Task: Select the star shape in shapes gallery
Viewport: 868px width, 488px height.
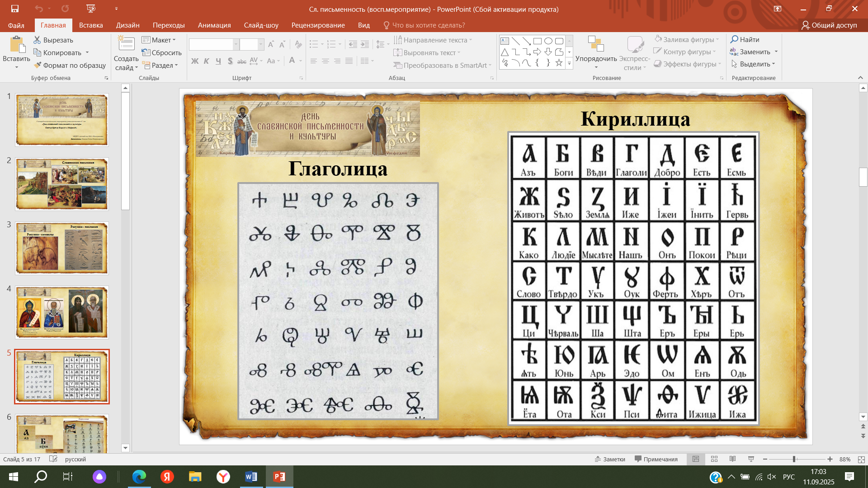Action: click(559, 63)
